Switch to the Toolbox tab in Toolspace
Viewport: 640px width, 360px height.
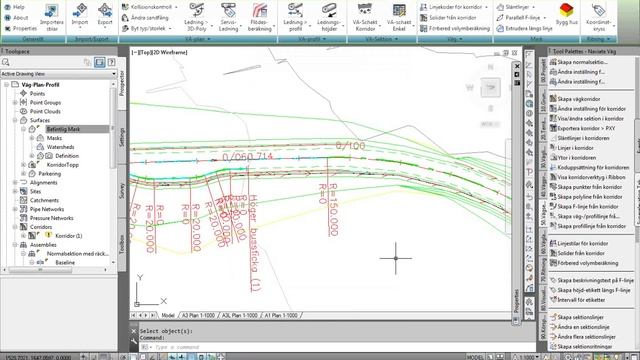click(x=122, y=244)
